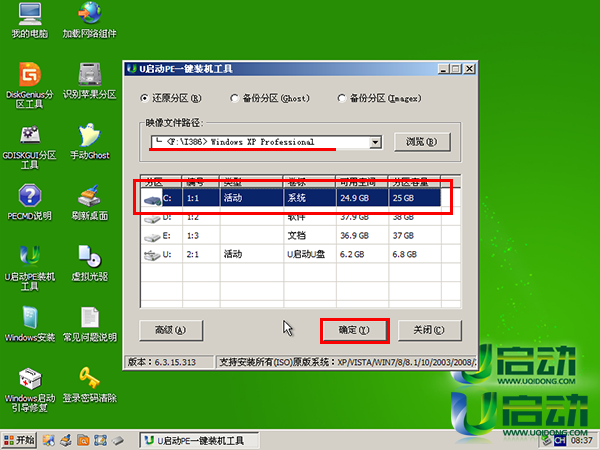Open the 虚拟光驱 disc icon

pos(90,263)
